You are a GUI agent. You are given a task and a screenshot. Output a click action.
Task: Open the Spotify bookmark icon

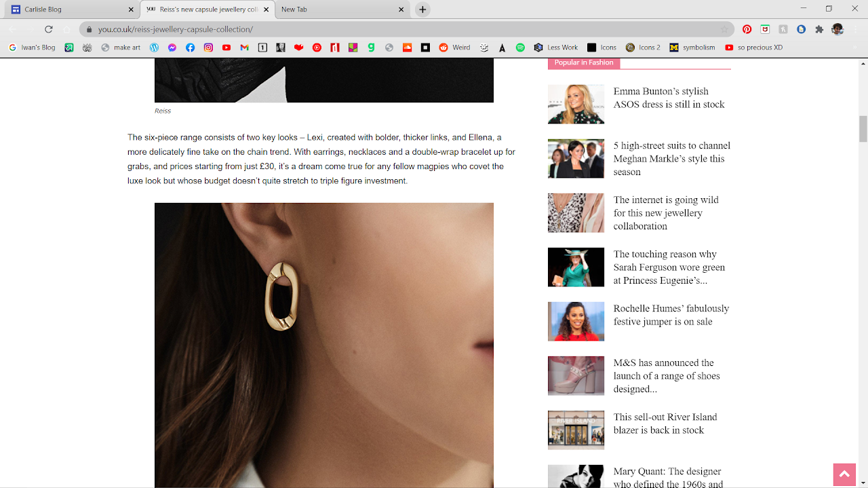coord(520,48)
